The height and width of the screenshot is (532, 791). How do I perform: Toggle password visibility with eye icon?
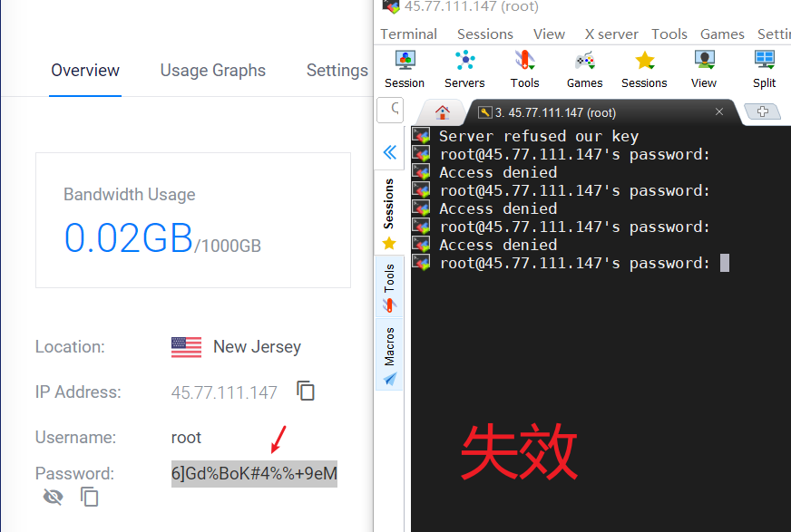click(54, 497)
